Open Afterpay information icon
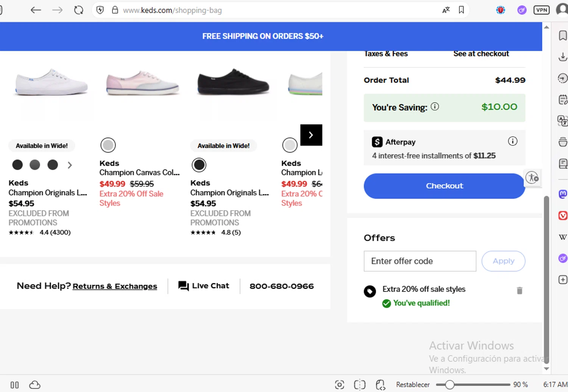Image resolution: width=568 pixels, height=392 pixels. (x=512, y=141)
